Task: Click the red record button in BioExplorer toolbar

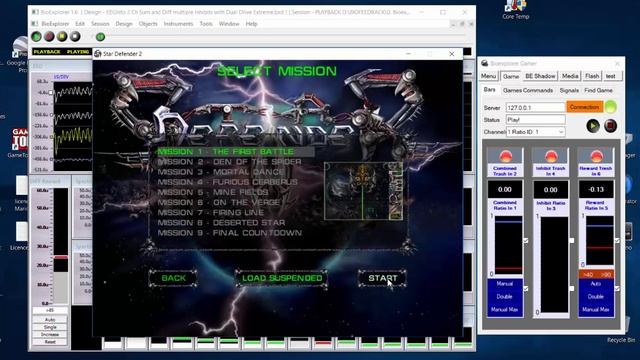Action: pos(49,37)
